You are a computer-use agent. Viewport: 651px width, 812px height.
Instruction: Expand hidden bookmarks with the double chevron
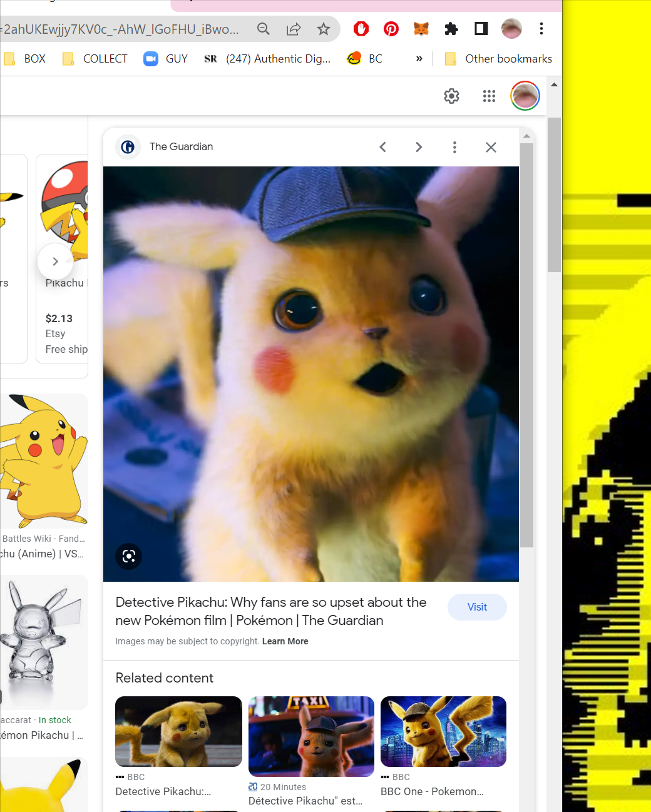[x=419, y=59]
